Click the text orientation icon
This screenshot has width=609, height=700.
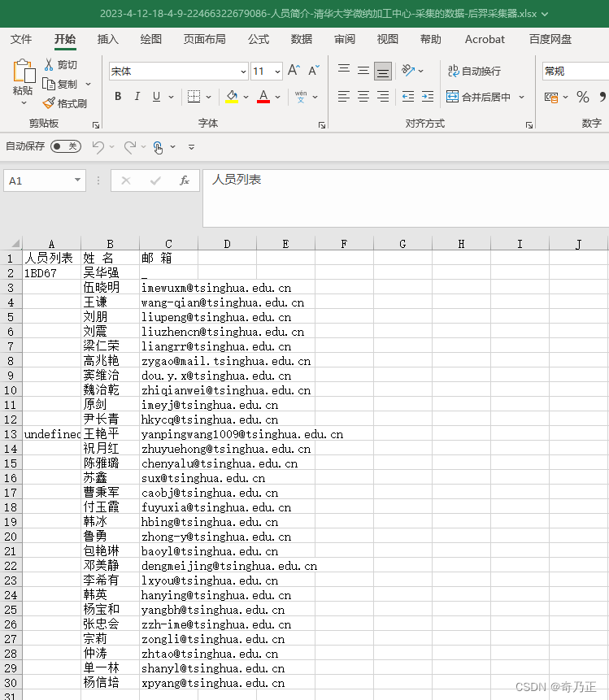(408, 71)
